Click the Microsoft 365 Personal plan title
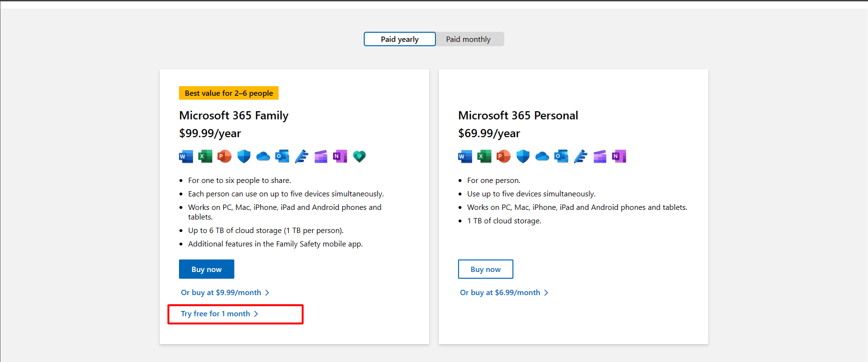This screenshot has width=868, height=362. (x=518, y=116)
